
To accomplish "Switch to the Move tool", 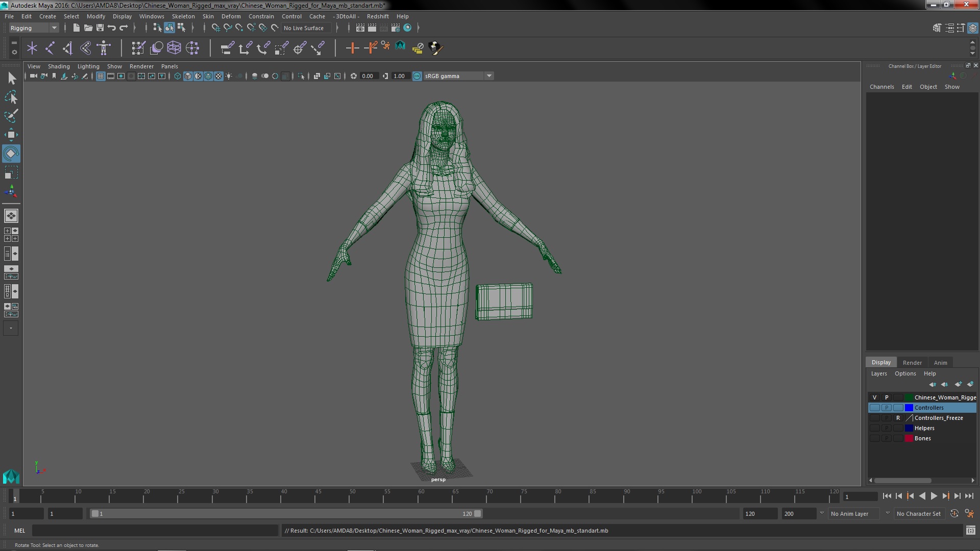I will [11, 135].
